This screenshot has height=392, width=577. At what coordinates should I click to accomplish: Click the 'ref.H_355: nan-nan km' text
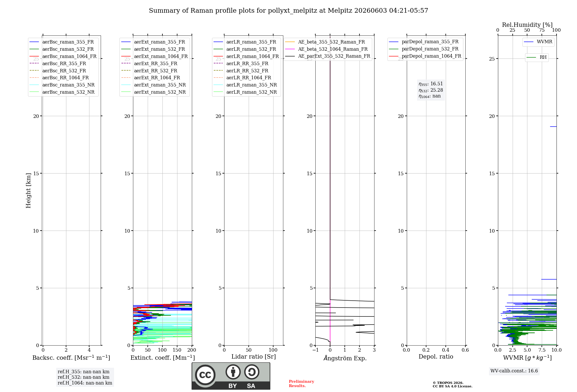point(84,372)
